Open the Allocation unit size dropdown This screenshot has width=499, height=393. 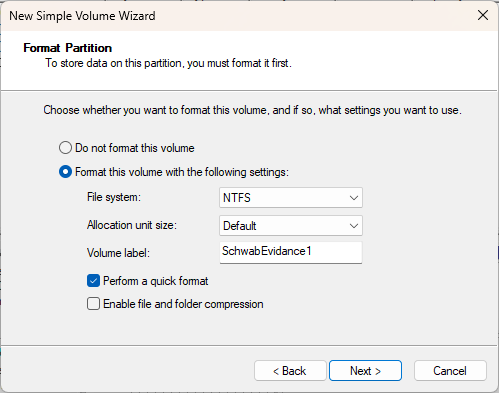291,226
